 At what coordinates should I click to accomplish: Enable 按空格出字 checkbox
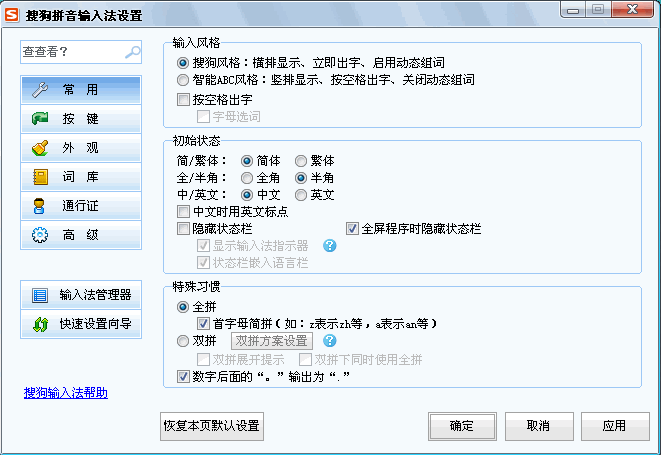tap(182, 99)
